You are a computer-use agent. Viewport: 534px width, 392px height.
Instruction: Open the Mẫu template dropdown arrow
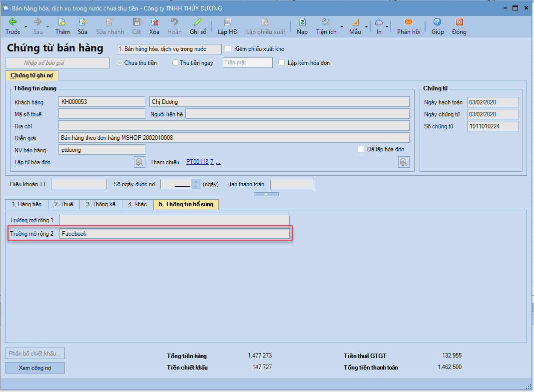(366, 26)
